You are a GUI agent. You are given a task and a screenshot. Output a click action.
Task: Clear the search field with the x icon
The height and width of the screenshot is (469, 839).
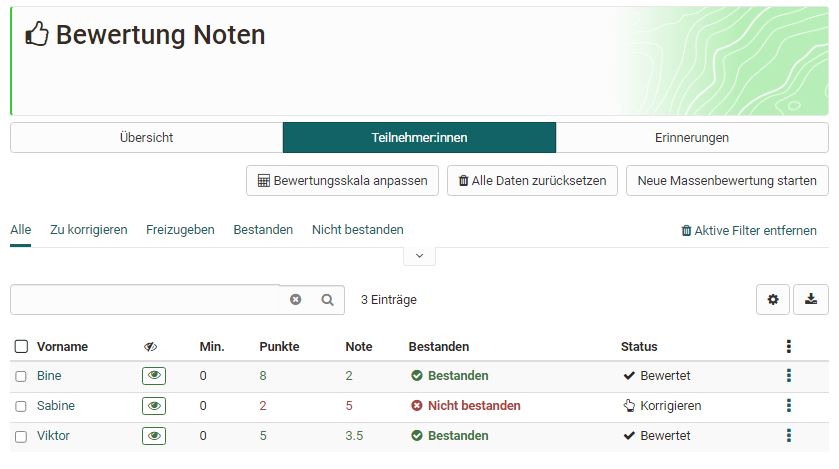pos(295,299)
